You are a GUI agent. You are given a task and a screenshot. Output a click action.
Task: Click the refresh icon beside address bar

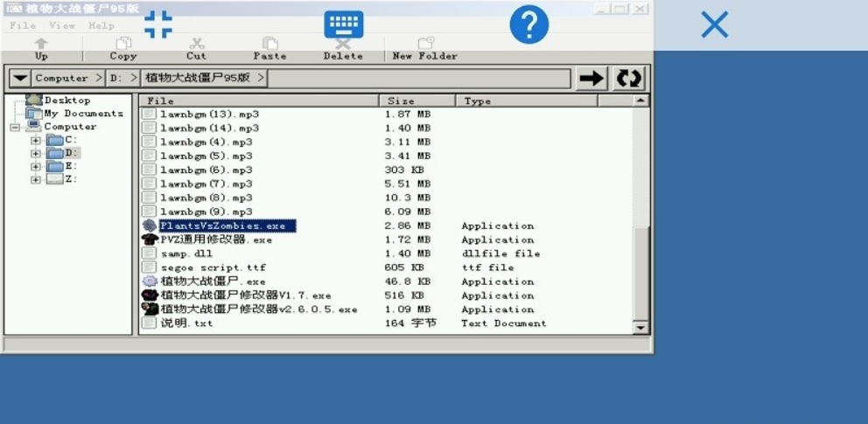click(x=628, y=78)
